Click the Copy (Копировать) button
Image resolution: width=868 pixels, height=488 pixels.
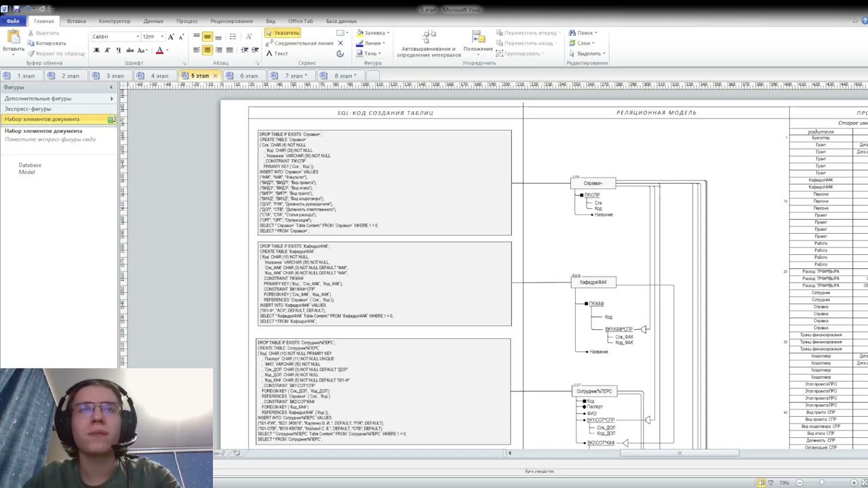click(x=47, y=43)
